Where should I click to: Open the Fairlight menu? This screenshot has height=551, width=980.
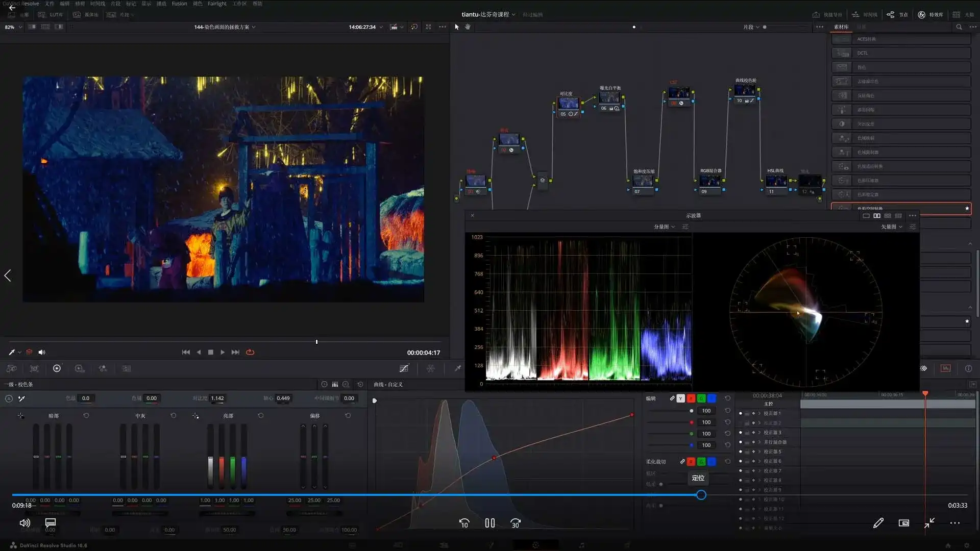tap(217, 4)
